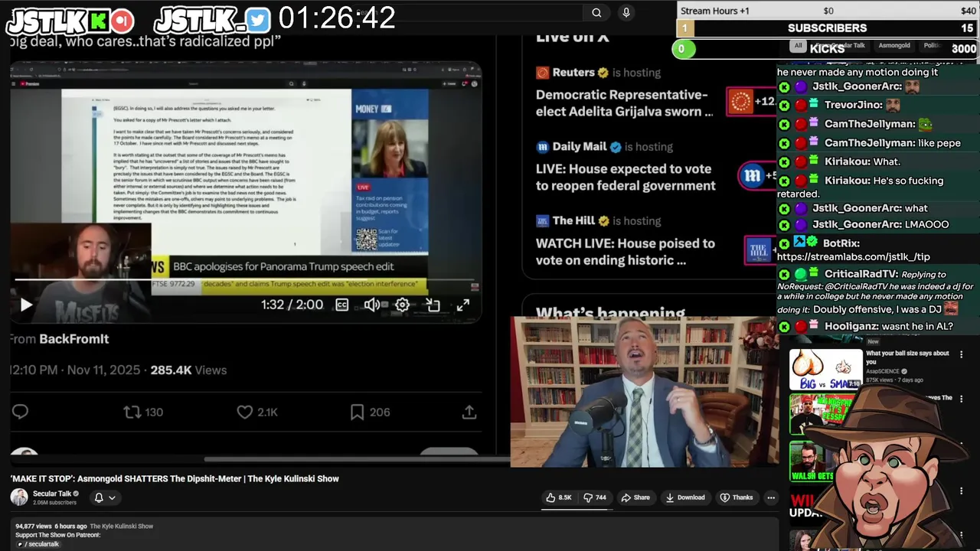The image size is (980, 551).
Task: Click the notification bell for Secular Talk
Action: (x=99, y=497)
